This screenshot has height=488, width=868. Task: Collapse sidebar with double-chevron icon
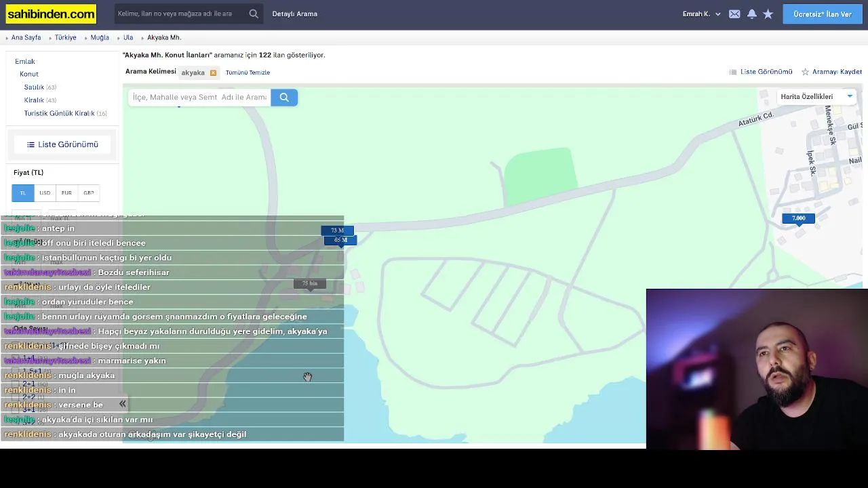point(123,404)
